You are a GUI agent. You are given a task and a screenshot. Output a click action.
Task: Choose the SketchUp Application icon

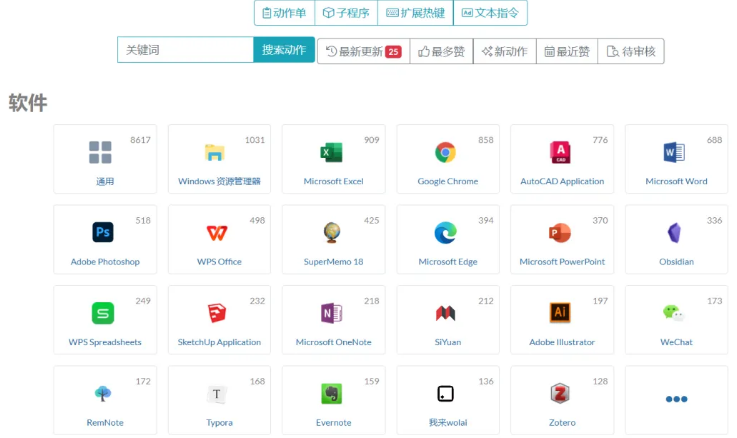[x=217, y=313]
